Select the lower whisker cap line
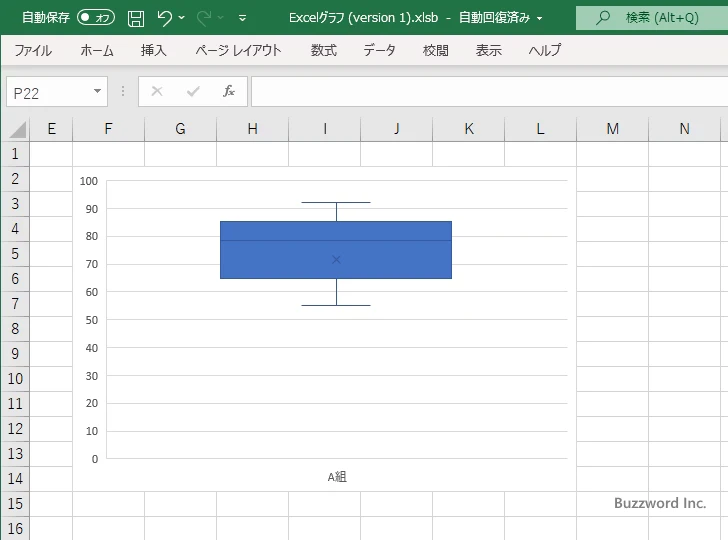This screenshot has height=540, width=728. click(x=336, y=306)
